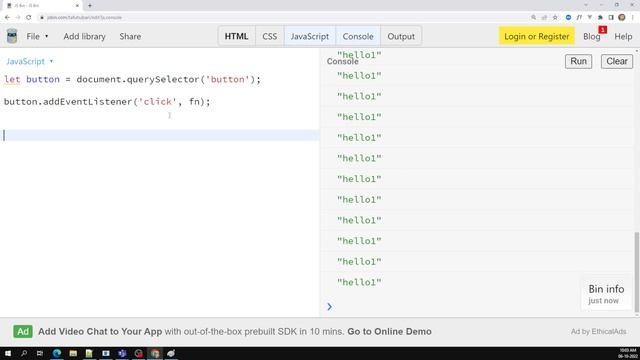
Task: Open Task View on taskbar
Action: pos(40,353)
